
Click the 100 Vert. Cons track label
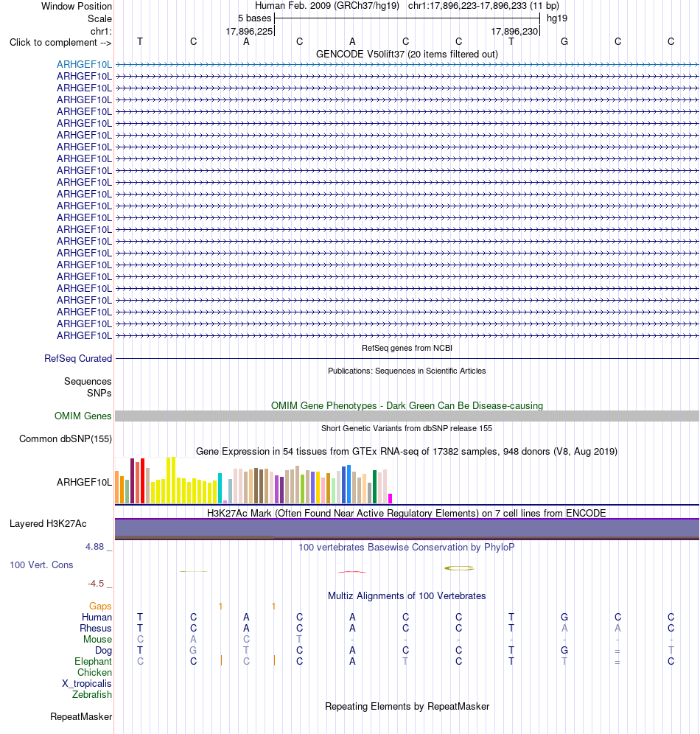coord(42,565)
